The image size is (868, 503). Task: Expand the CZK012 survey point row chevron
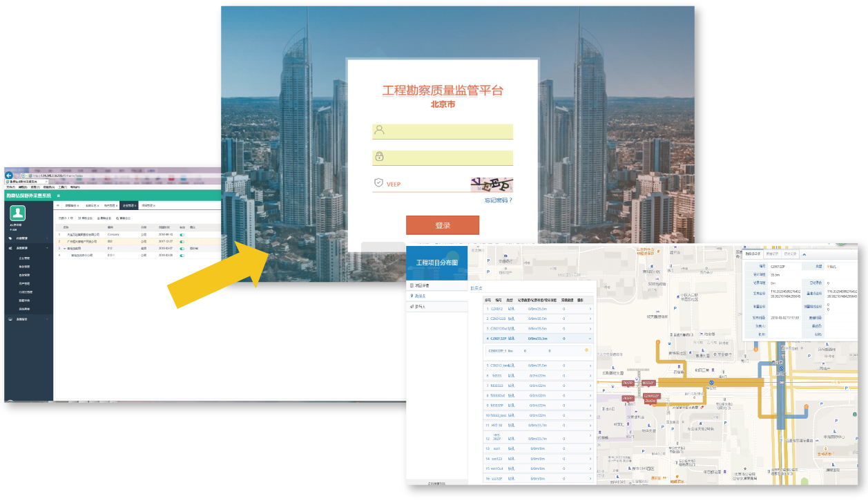[x=590, y=309]
